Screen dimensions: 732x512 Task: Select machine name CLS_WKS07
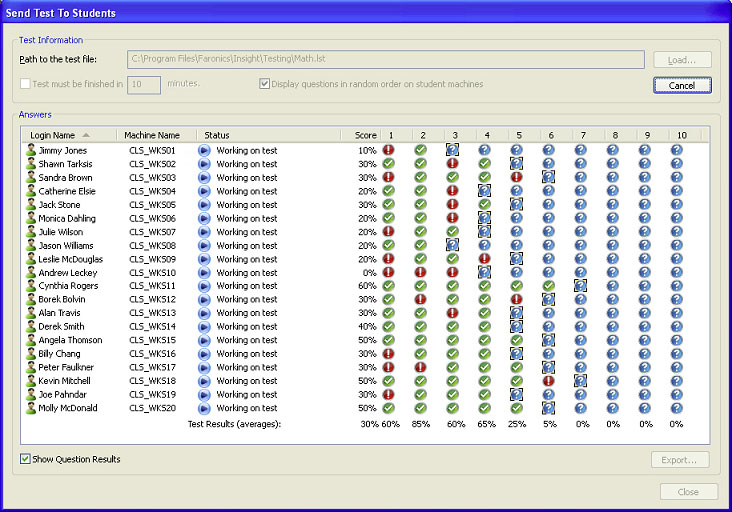click(x=152, y=232)
